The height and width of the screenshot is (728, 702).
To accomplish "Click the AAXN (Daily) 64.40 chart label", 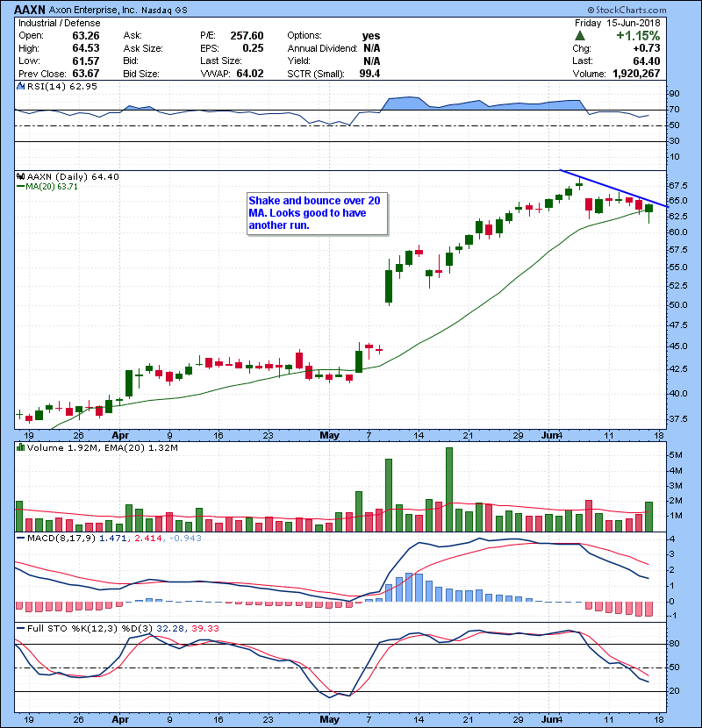I will 73,176.
